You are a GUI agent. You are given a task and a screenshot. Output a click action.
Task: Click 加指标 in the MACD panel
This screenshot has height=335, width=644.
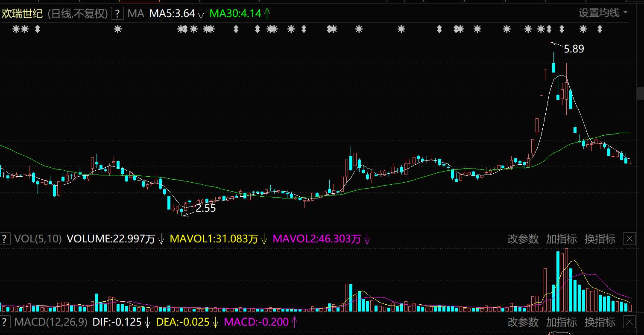[562, 322]
